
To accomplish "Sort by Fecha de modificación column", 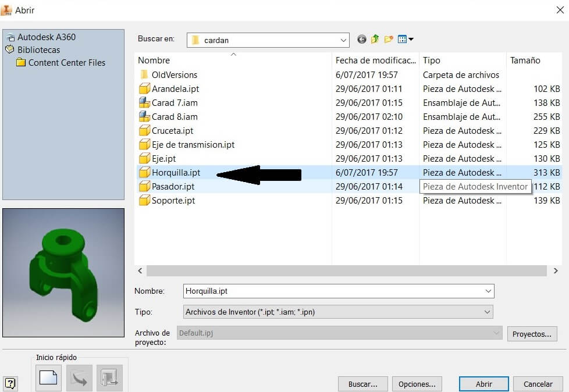I will [x=375, y=60].
